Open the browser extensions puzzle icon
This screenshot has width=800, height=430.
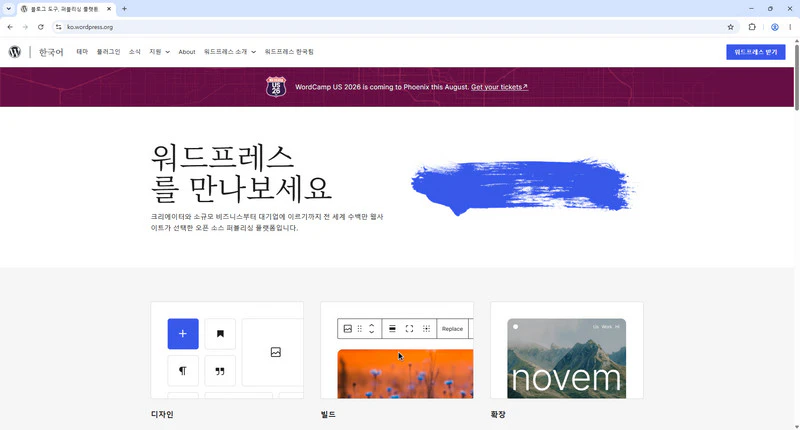point(752,27)
